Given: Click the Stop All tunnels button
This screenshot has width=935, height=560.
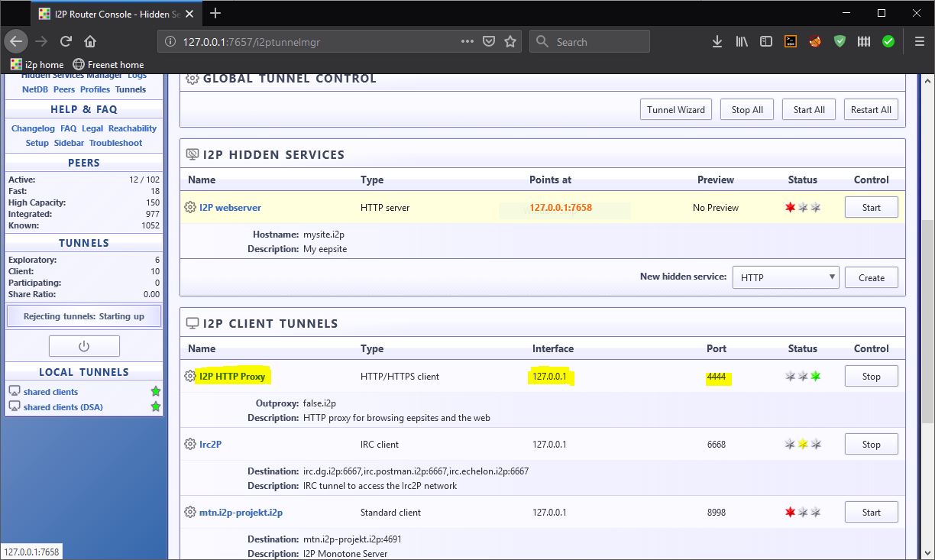Looking at the screenshot, I should coord(747,109).
